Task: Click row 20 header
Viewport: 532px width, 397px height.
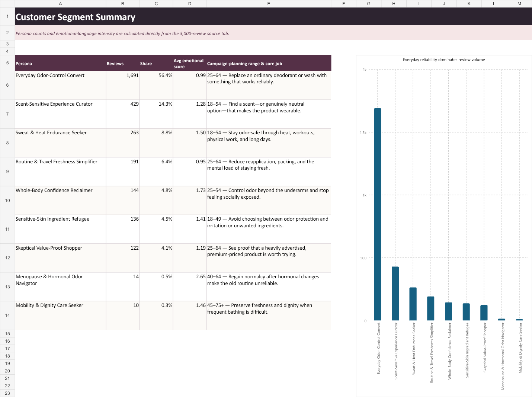Action: 7,371
